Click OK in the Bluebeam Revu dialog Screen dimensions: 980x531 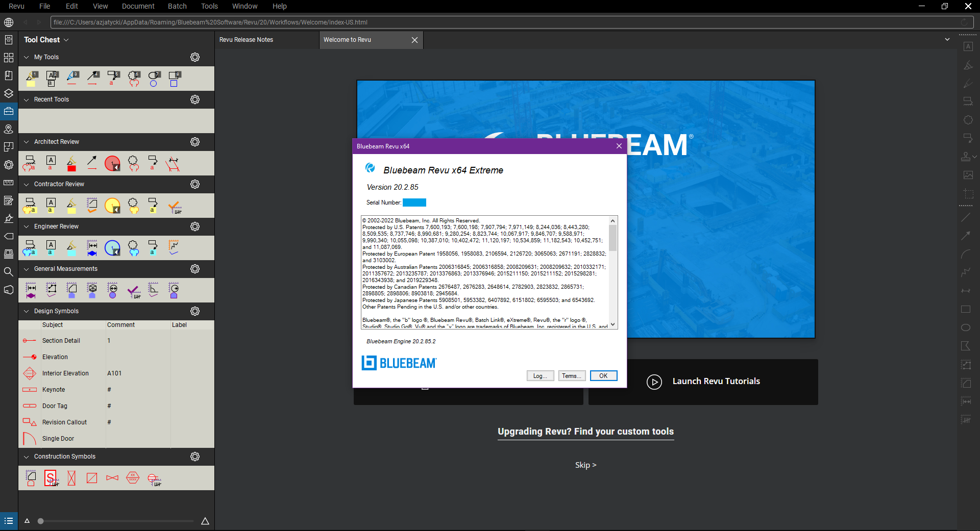(x=603, y=376)
